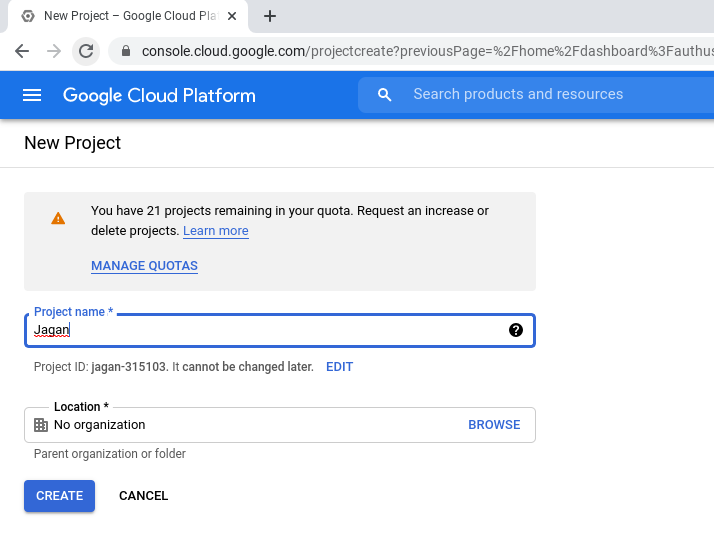Go back to previous page

22,51
